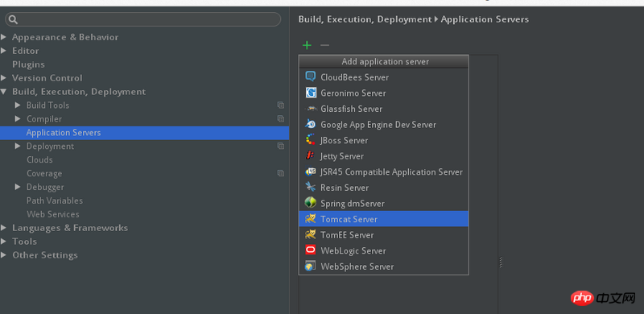Pick the Jetty Server icon
The width and height of the screenshot is (644, 314).
(x=311, y=156)
